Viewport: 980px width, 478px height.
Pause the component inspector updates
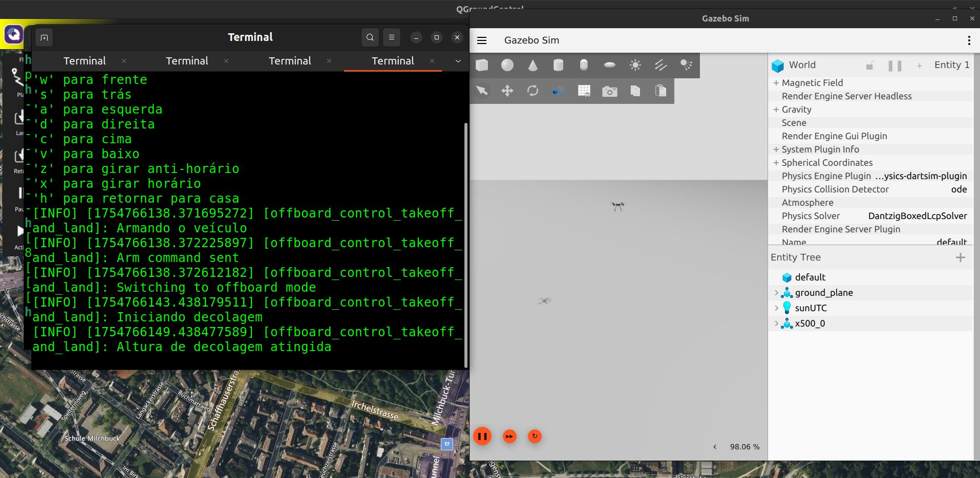tap(894, 66)
